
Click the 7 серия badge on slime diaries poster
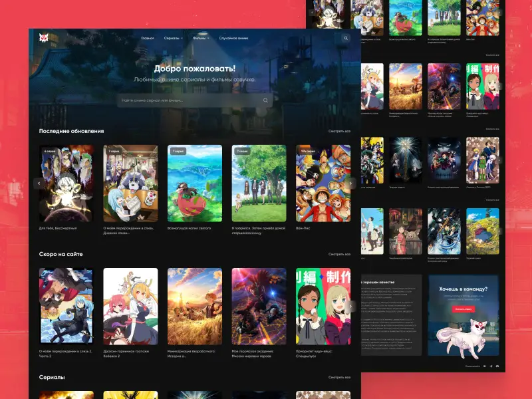click(114, 151)
